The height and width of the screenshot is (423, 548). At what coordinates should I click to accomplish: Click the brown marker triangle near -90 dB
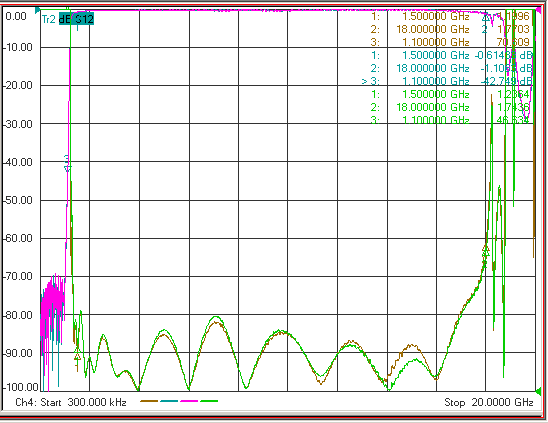click(78, 358)
